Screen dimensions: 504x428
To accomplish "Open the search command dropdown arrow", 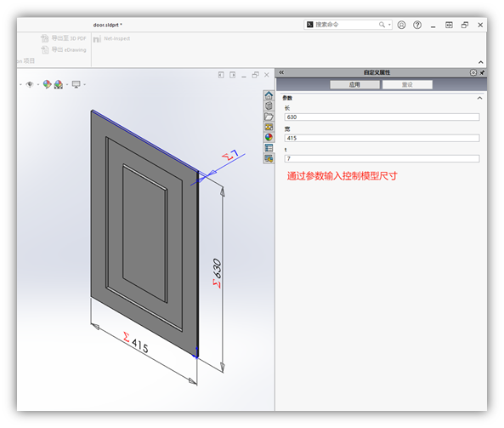I will point(389,25).
